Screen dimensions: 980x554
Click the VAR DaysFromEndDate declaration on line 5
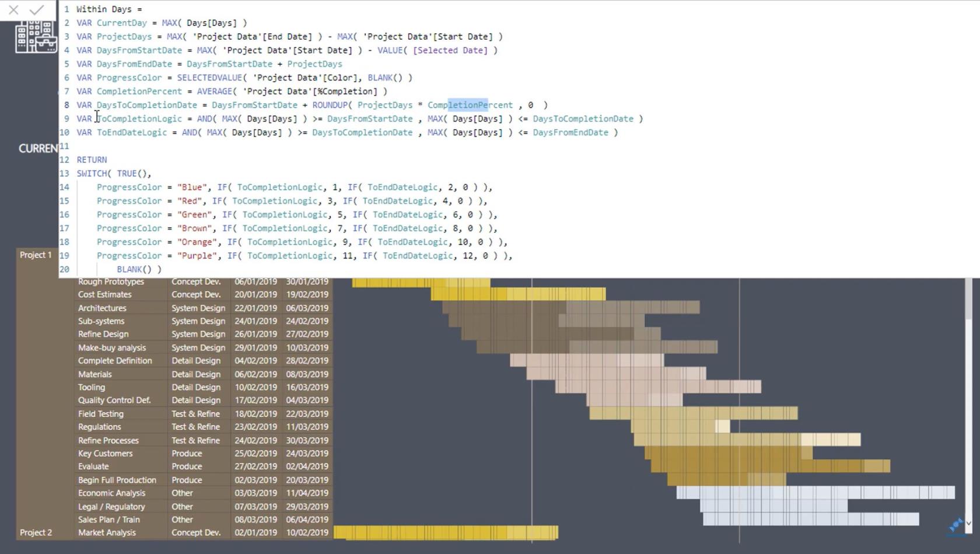click(x=124, y=64)
